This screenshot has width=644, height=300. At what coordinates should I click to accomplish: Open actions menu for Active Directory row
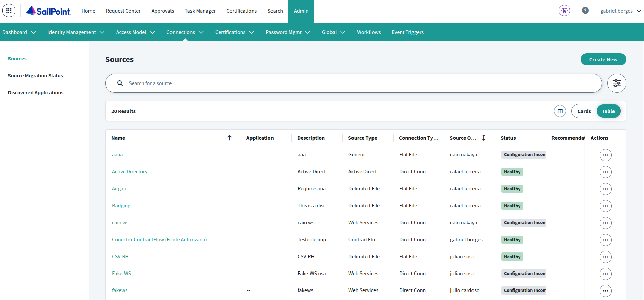coord(605,172)
